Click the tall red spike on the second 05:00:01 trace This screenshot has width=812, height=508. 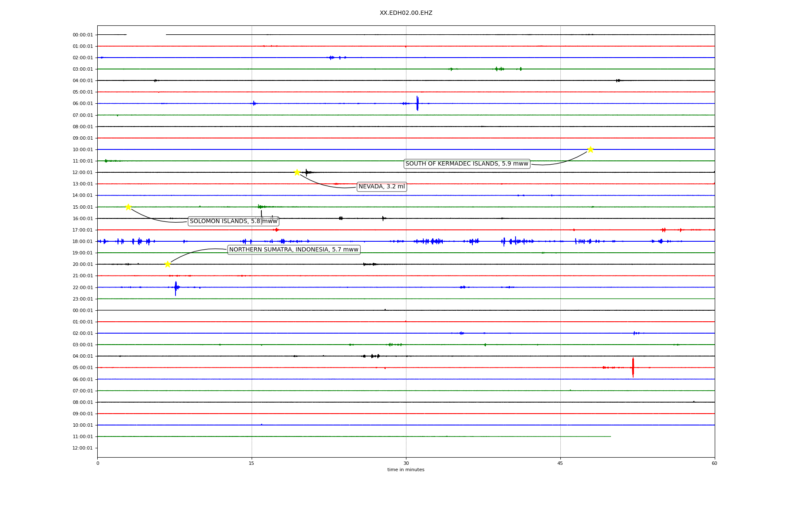click(633, 367)
